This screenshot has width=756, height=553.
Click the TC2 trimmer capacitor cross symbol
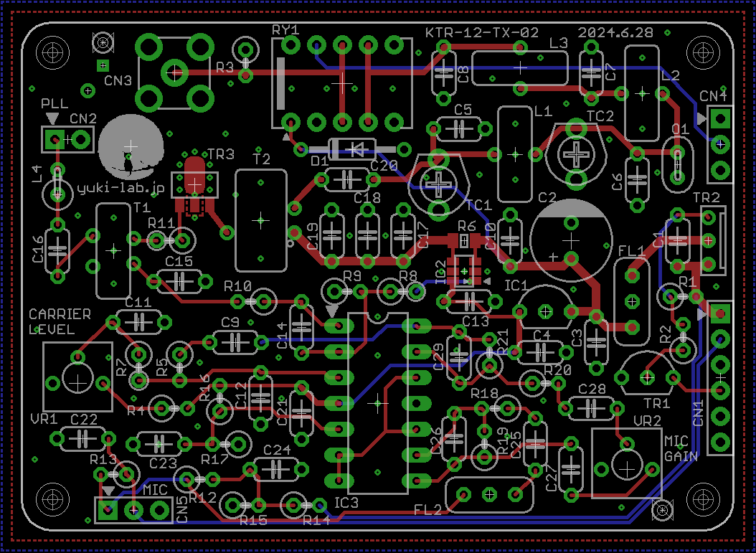[576, 153]
